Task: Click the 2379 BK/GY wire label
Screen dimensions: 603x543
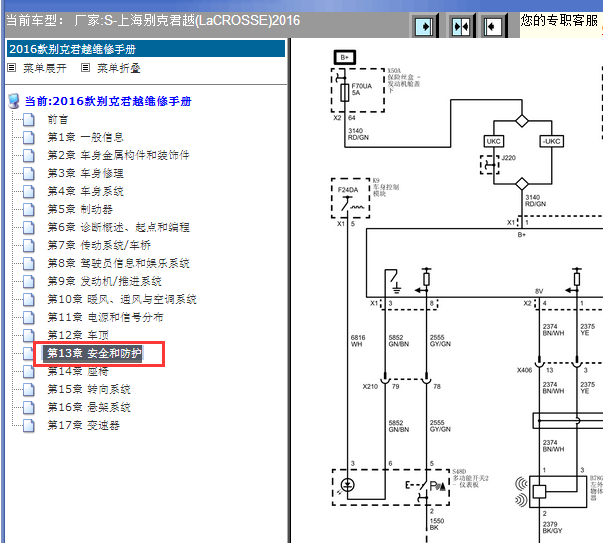Action: (x=552, y=527)
